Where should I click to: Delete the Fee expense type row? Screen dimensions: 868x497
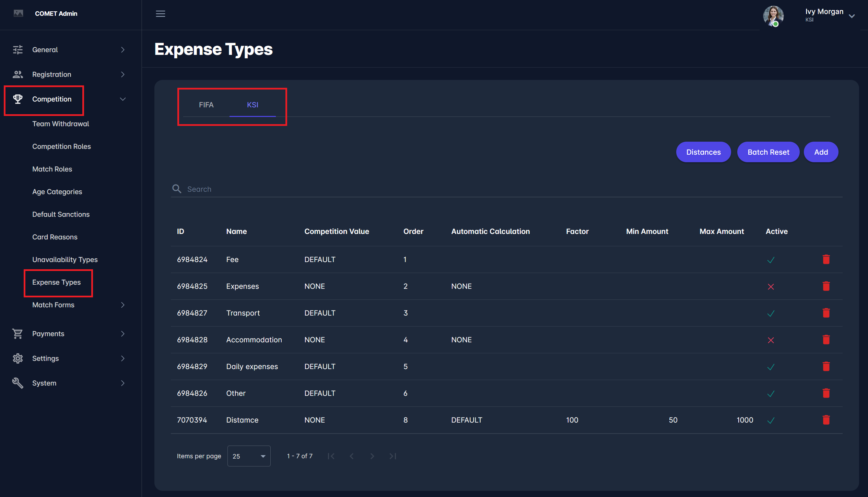click(826, 259)
